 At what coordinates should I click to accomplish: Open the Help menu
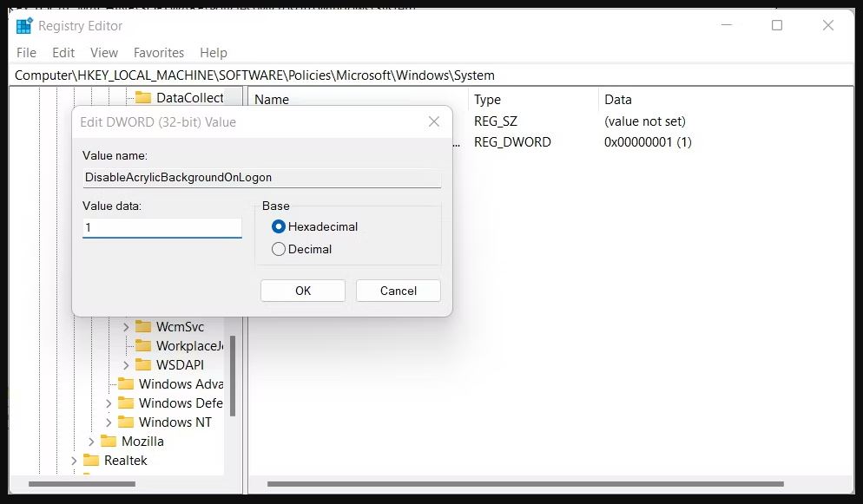point(214,53)
